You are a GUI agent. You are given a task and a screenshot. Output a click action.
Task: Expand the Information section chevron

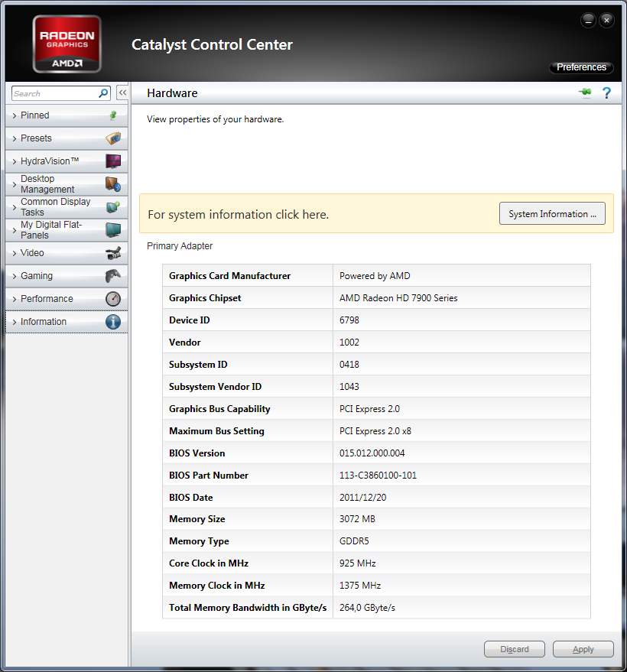pos(15,322)
